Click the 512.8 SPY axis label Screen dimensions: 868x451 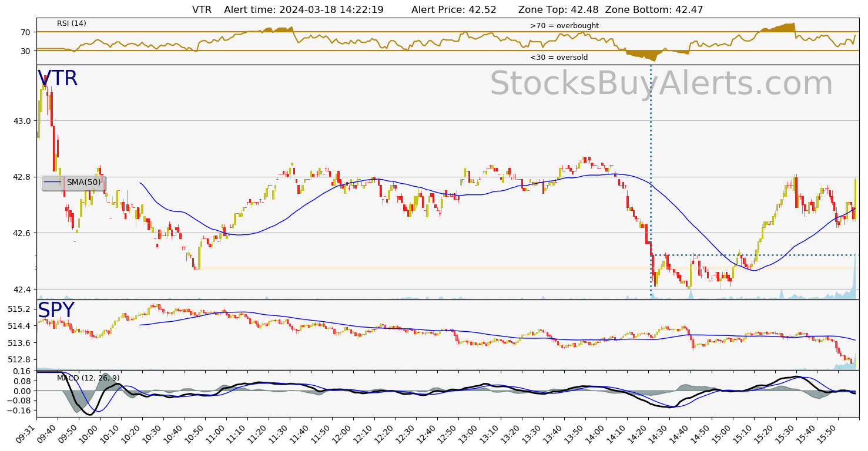coord(21,359)
